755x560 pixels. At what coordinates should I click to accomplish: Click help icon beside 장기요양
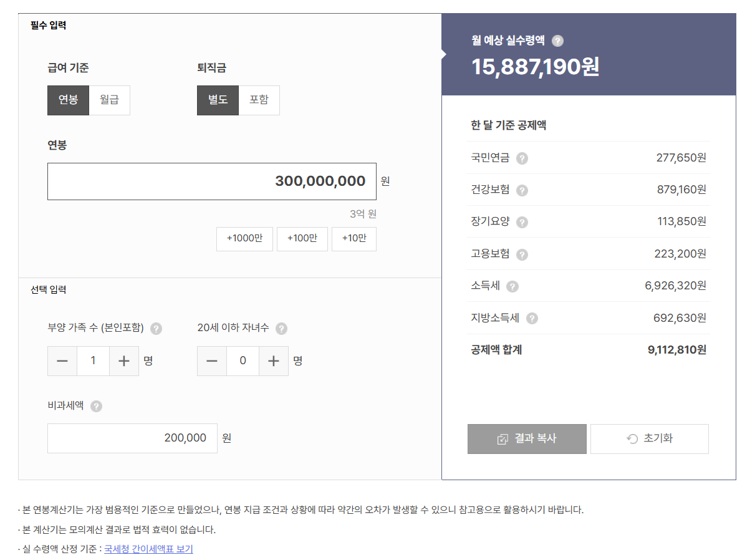[522, 222]
